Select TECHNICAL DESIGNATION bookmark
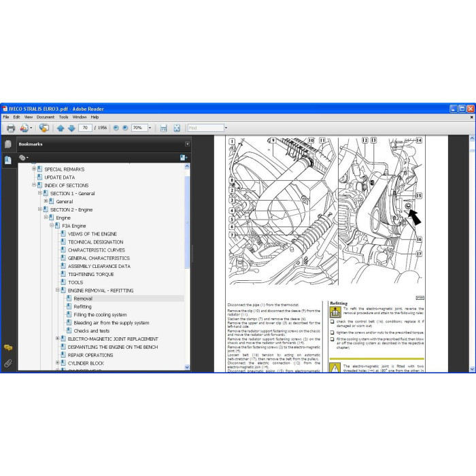The width and height of the screenshot is (476, 476). coord(96,242)
